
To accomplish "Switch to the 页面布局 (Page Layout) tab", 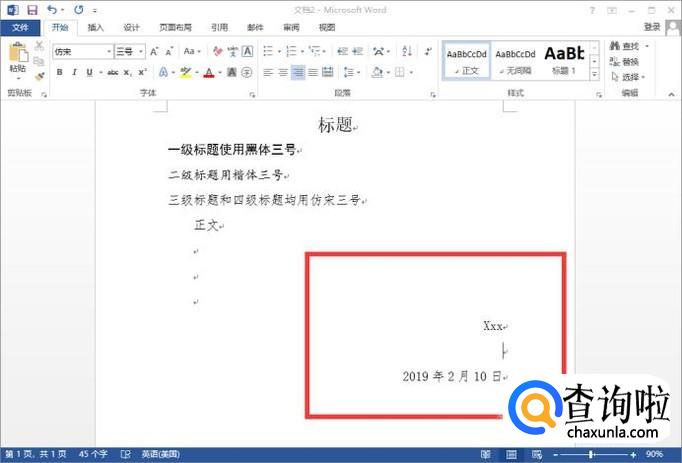I will coord(175,27).
